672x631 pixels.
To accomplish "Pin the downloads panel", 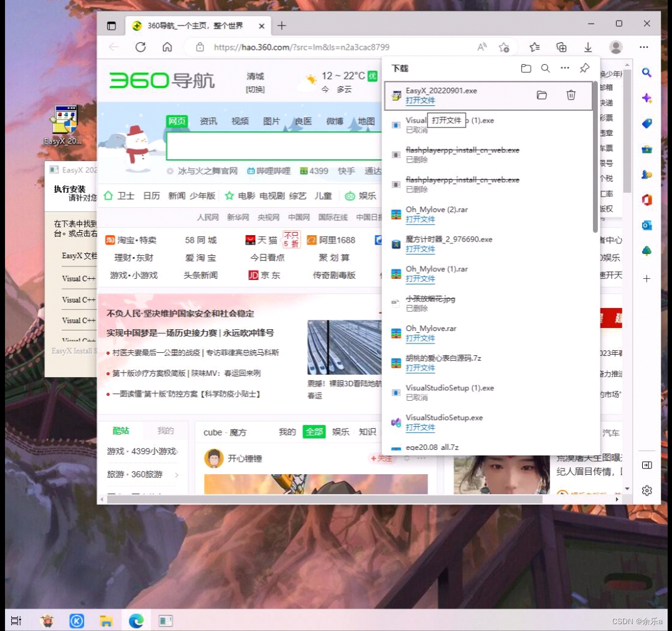I will 584,68.
